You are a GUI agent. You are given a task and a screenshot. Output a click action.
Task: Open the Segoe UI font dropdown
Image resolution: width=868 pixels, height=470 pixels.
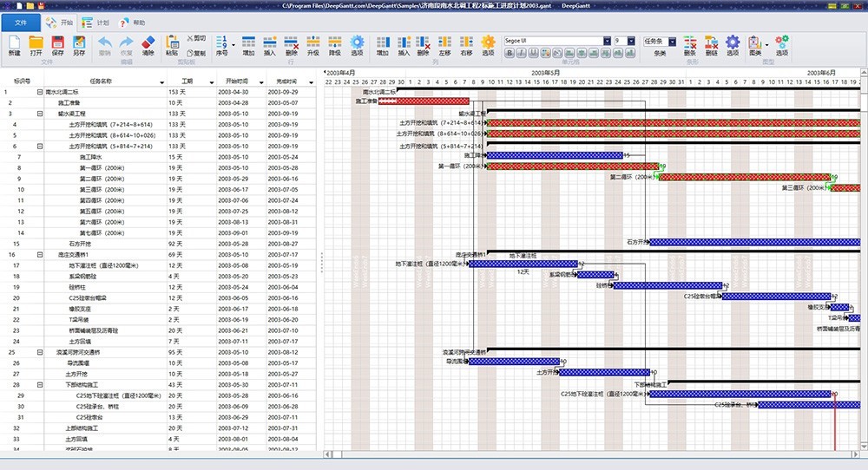point(607,41)
